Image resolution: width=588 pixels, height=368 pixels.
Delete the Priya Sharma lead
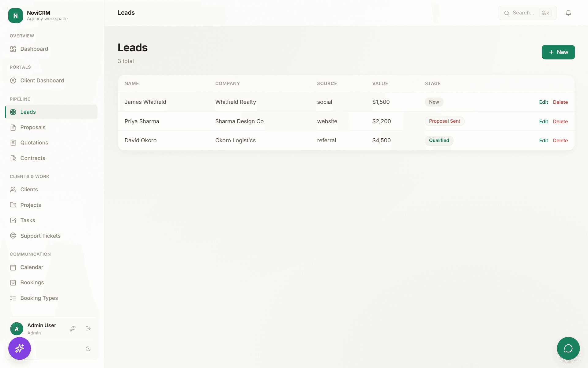560,121
